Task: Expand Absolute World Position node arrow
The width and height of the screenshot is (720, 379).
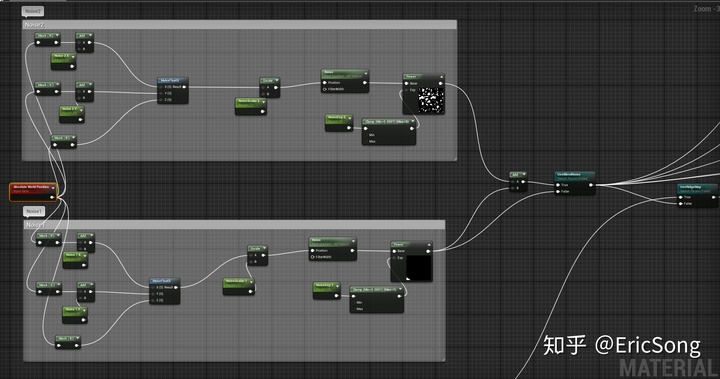Action: 53,187
